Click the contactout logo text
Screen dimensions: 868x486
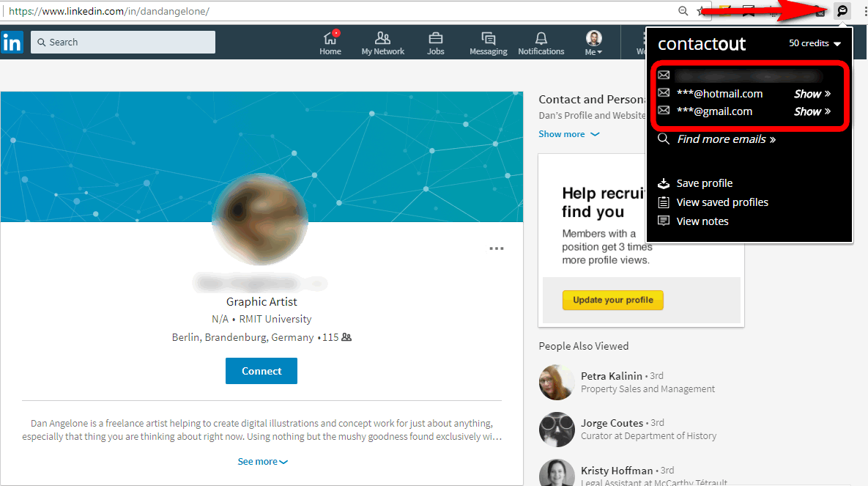702,44
